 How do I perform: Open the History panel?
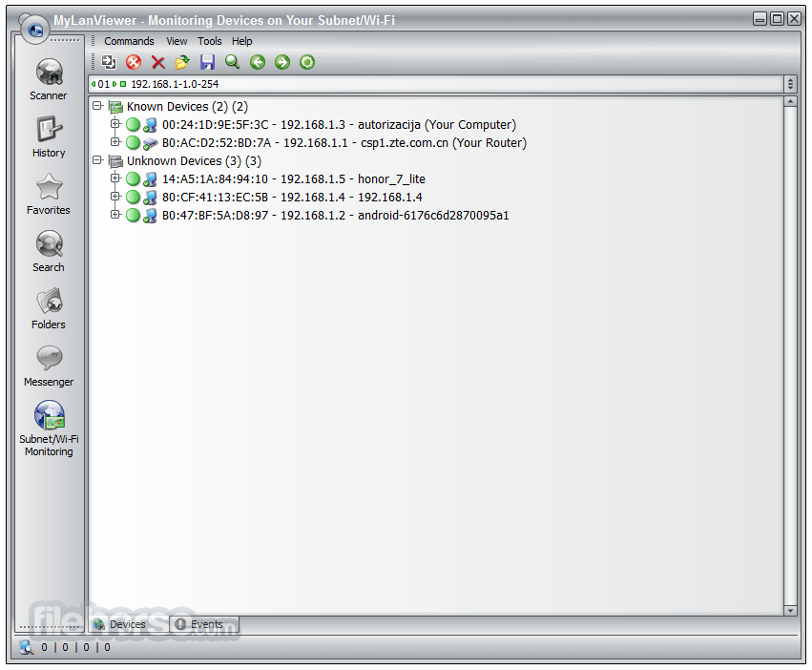pyautogui.click(x=49, y=136)
